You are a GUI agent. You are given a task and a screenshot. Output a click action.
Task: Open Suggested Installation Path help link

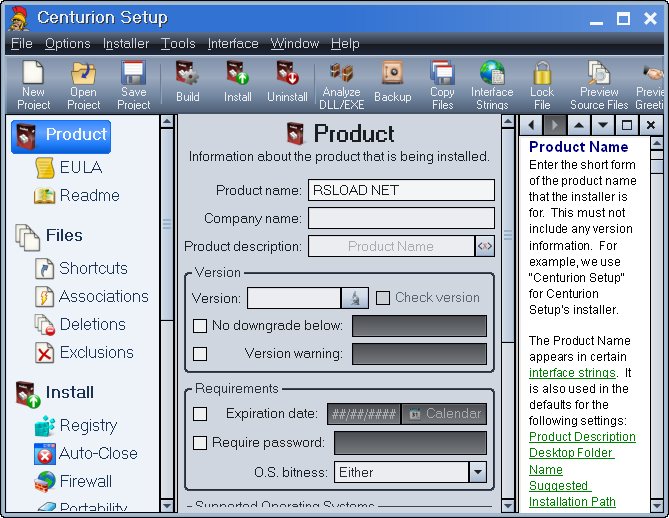tap(572, 494)
